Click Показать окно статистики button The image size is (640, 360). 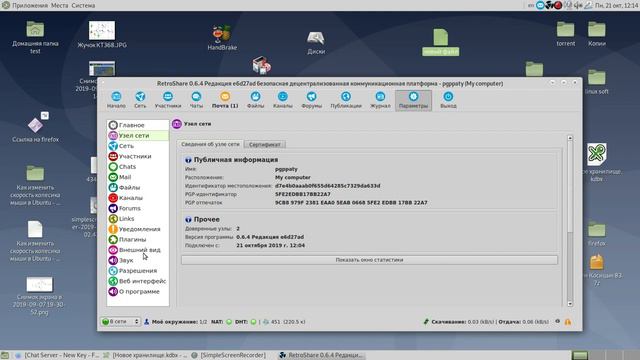[x=369, y=260]
